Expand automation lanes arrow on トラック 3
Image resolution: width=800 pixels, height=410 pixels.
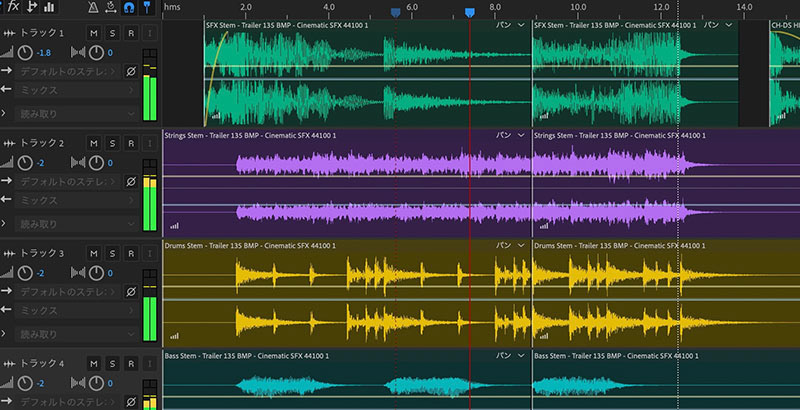pyautogui.click(x=4, y=334)
